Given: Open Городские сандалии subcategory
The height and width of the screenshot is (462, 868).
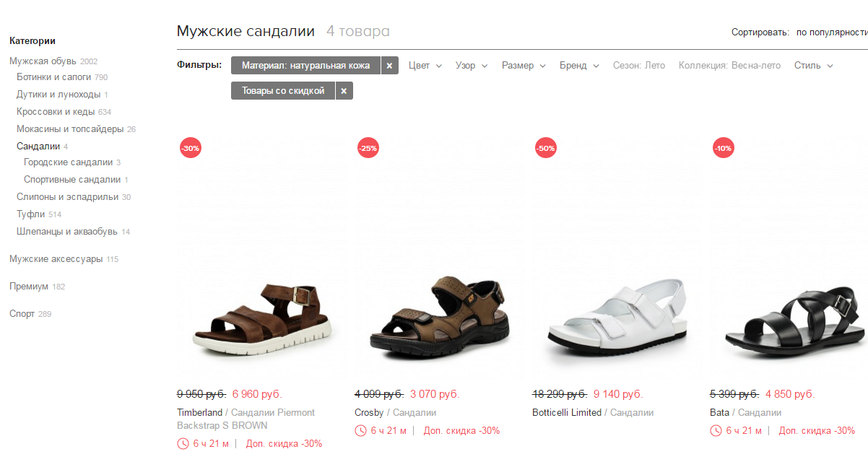Looking at the screenshot, I should coord(68,162).
